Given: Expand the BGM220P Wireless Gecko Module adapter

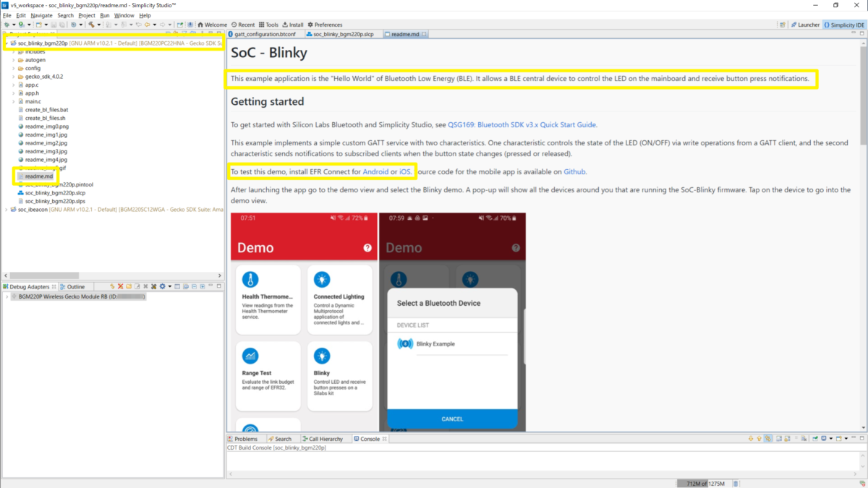Looking at the screenshot, I should coord(7,296).
